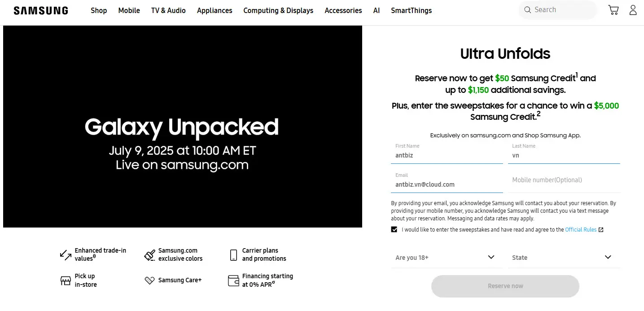Uncheck the sweepstakes agreement checkbox
Image resolution: width=644 pixels, height=311 pixels.
pyautogui.click(x=394, y=229)
